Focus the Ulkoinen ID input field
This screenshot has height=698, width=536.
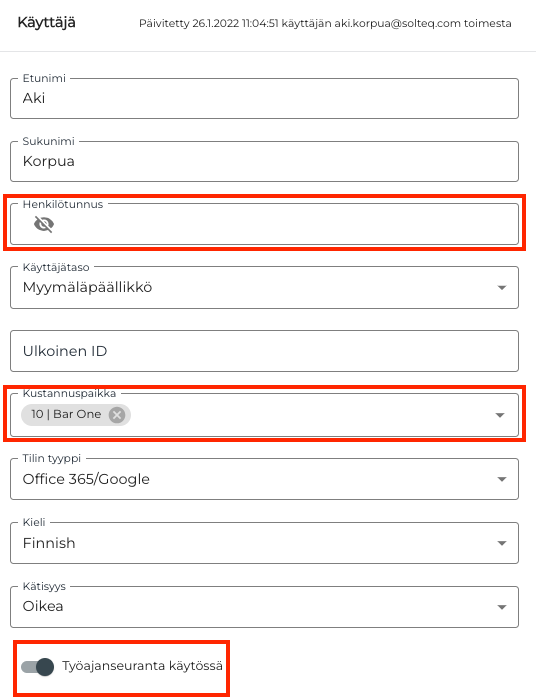[x=264, y=351]
